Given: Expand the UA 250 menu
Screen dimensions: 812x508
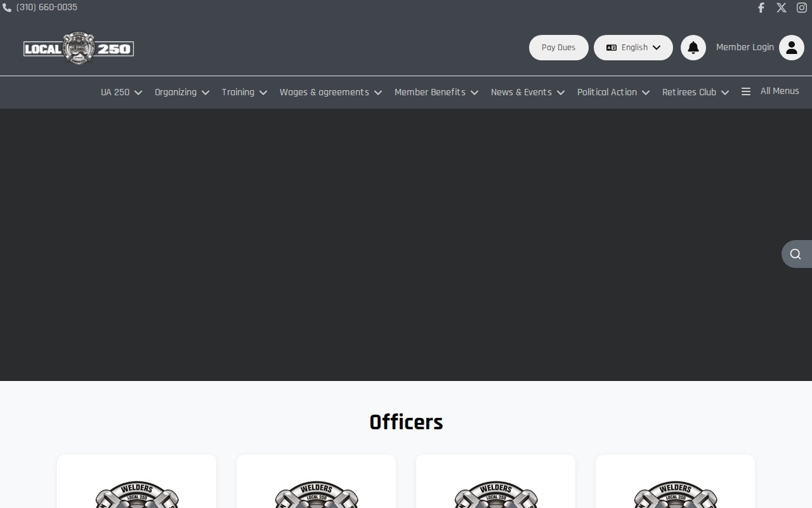Looking at the screenshot, I should pos(121,92).
